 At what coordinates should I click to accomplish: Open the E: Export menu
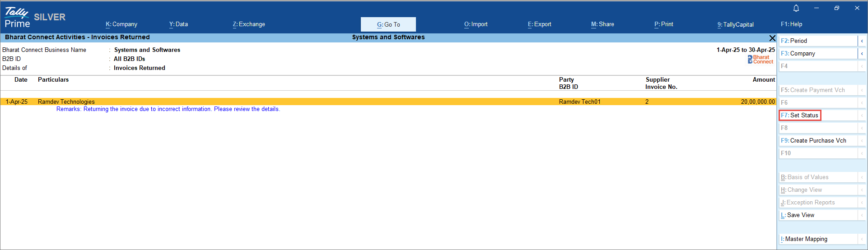539,24
